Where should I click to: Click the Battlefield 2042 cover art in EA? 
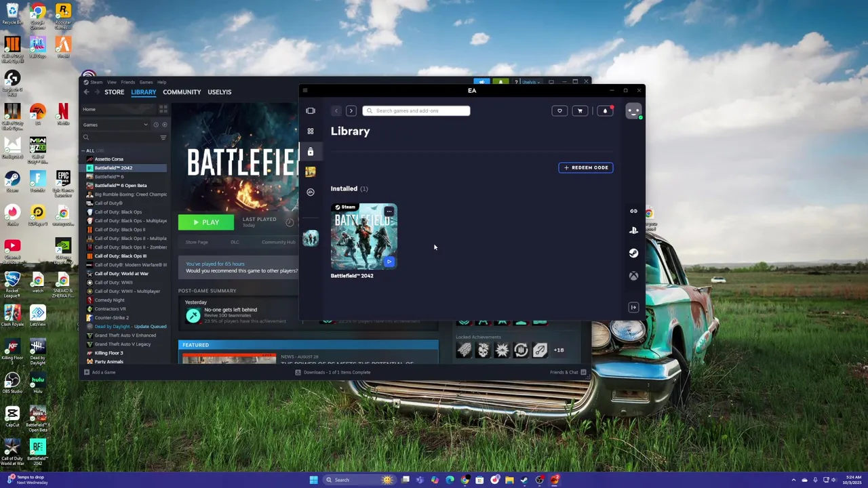point(364,237)
